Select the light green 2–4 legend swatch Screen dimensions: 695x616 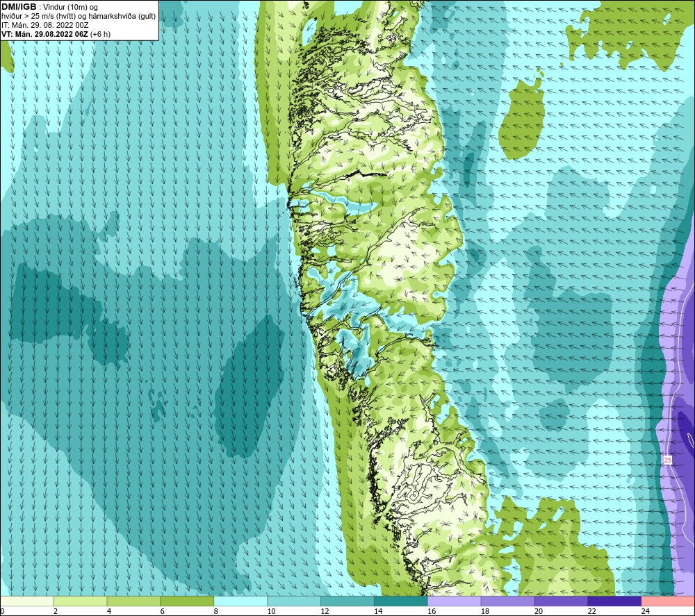click(80, 601)
